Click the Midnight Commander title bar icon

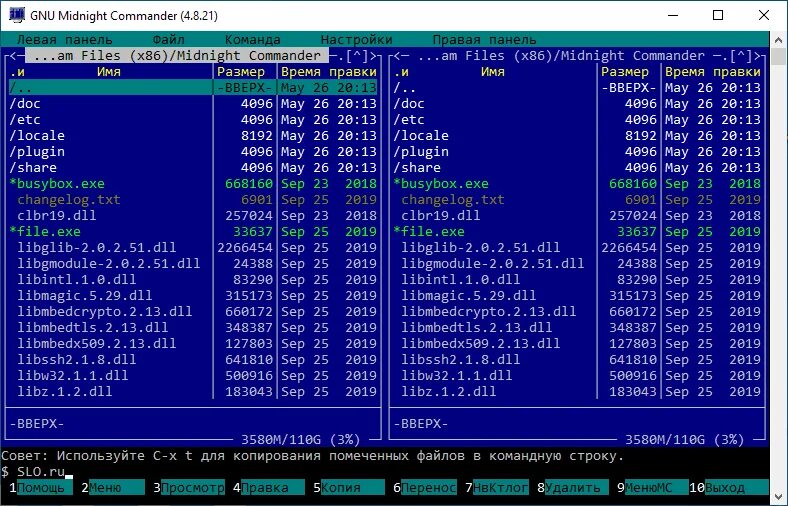[17, 15]
